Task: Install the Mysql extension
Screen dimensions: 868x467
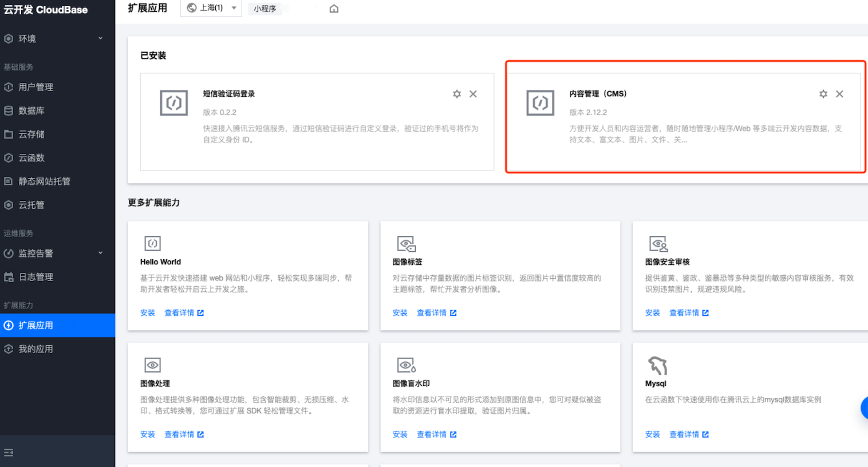Action: (x=653, y=435)
